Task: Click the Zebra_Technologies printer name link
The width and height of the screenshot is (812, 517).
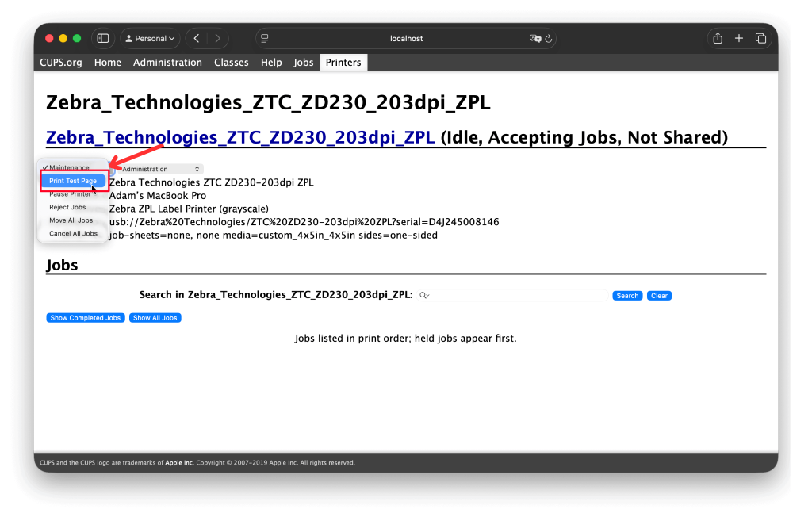Action: pos(240,137)
